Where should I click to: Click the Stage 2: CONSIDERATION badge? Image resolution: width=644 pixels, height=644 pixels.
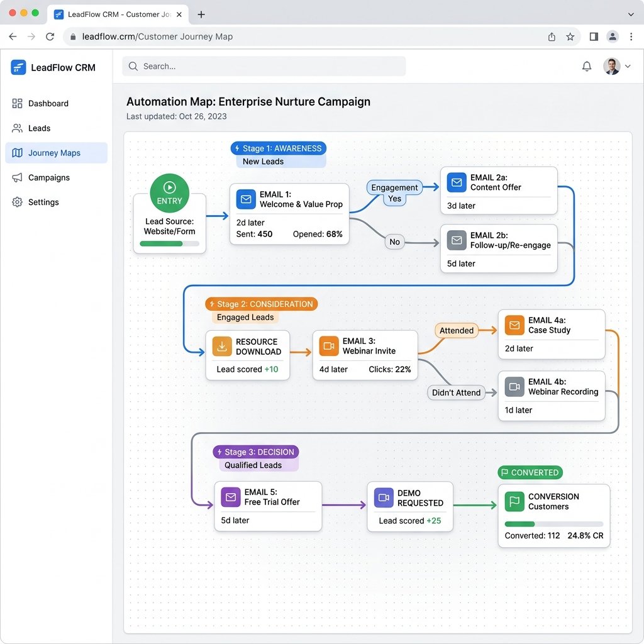(262, 304)
